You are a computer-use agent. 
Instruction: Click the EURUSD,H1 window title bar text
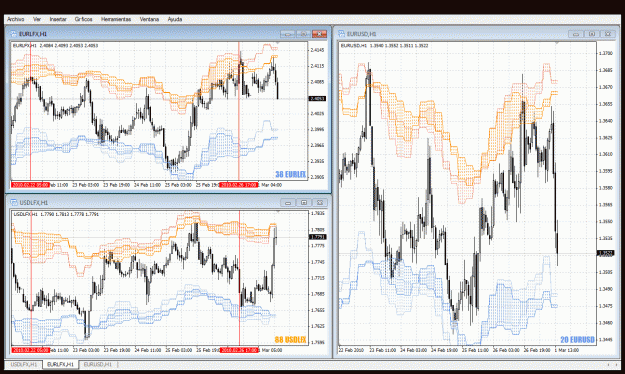point(362,34)
